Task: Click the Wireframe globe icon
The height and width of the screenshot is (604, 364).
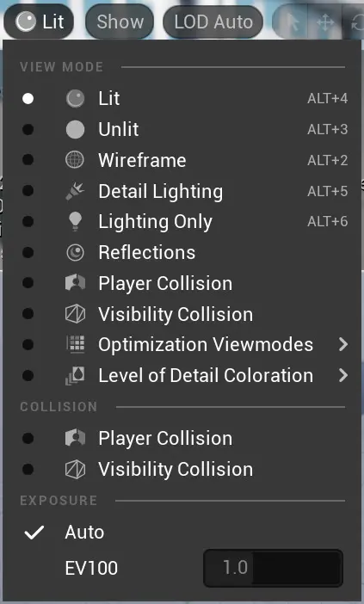Action: (75, 160)
